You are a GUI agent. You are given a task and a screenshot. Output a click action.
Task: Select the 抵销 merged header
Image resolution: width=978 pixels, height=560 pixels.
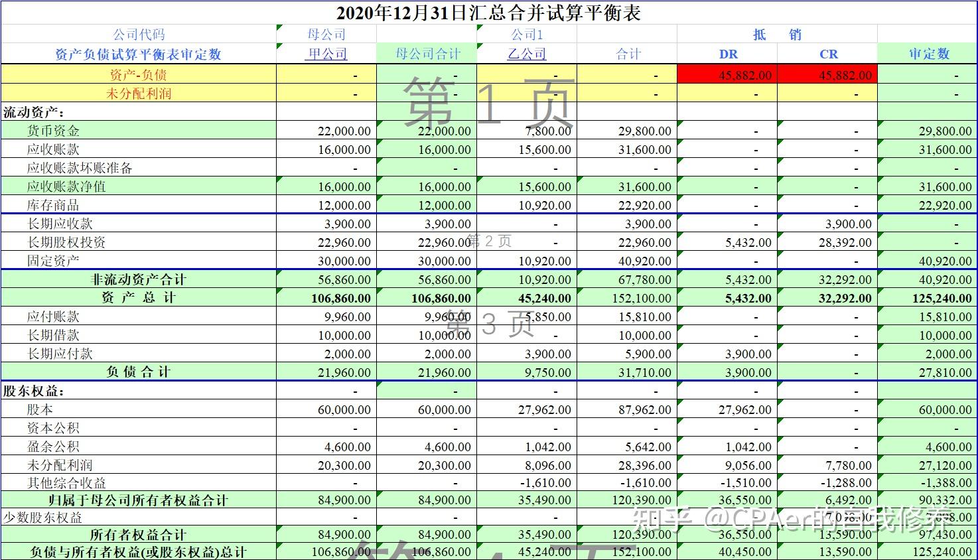[x=777, y=35]
